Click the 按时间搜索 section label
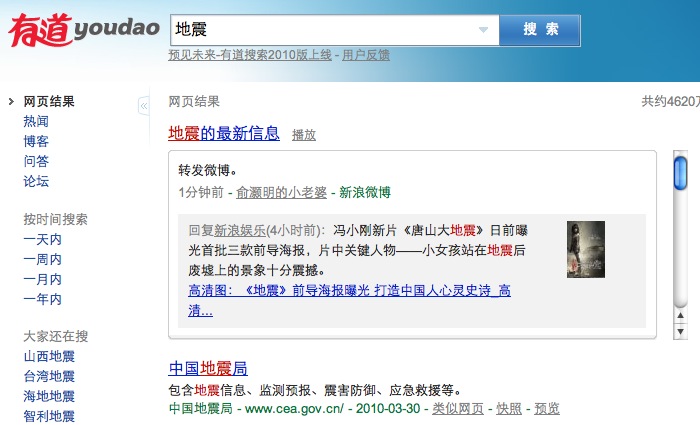Image resolution: width=700 pixels, height=425 pixels. coord(55,219)
